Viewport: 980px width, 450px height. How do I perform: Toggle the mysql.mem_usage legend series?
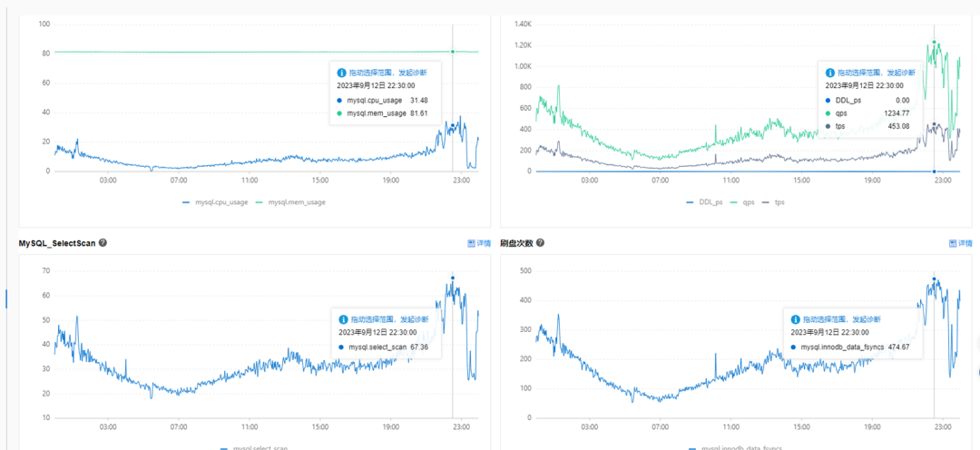coord(292,202)
